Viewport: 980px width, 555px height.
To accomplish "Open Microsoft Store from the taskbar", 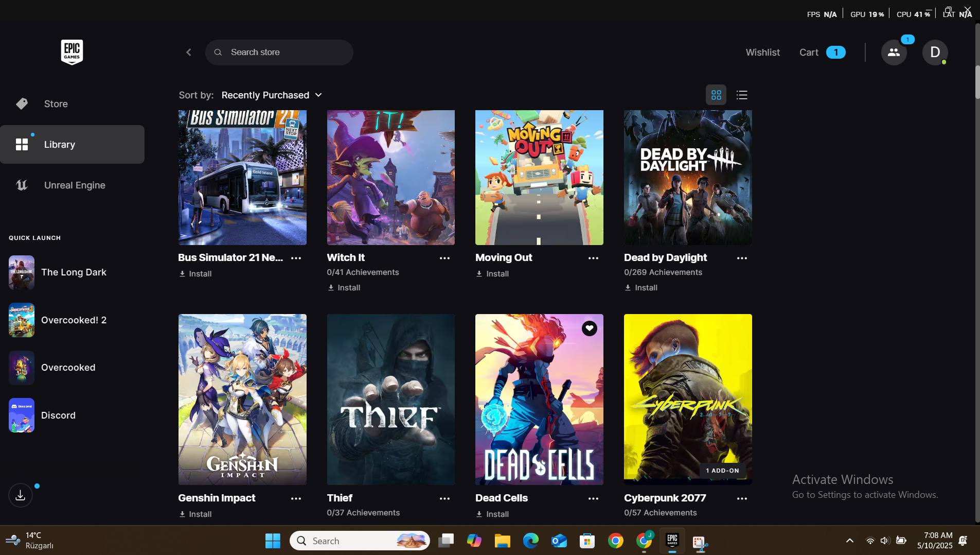I will 587,541.
